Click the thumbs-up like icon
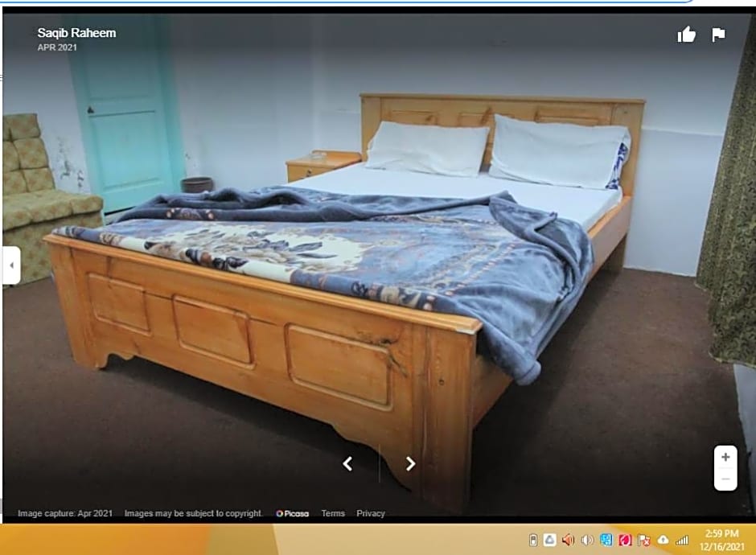The width and height of the screenshot is (756, 555). click(686, 35)
